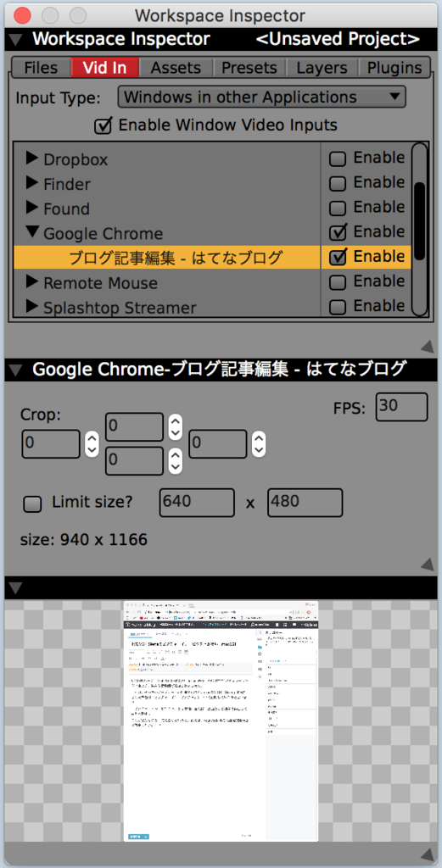Click the limit height field 480
The height and width of the screenshot is (868, 442).
[x=305, y=503]
